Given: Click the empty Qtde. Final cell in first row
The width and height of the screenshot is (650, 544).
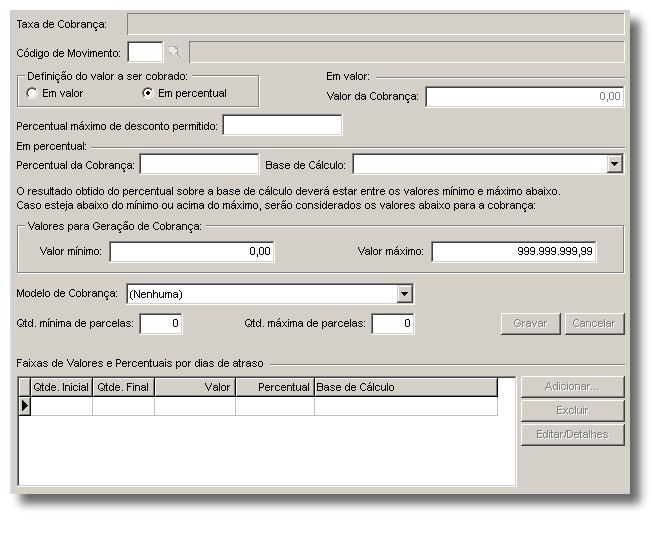Looking at the screenshot, I should pos(123,406).
